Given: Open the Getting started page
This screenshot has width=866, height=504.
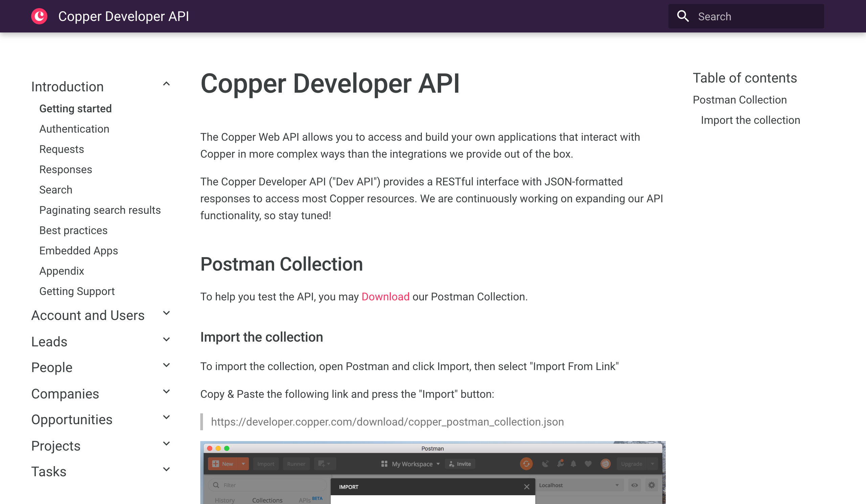Looking at the screenshot, I should 75,109.
